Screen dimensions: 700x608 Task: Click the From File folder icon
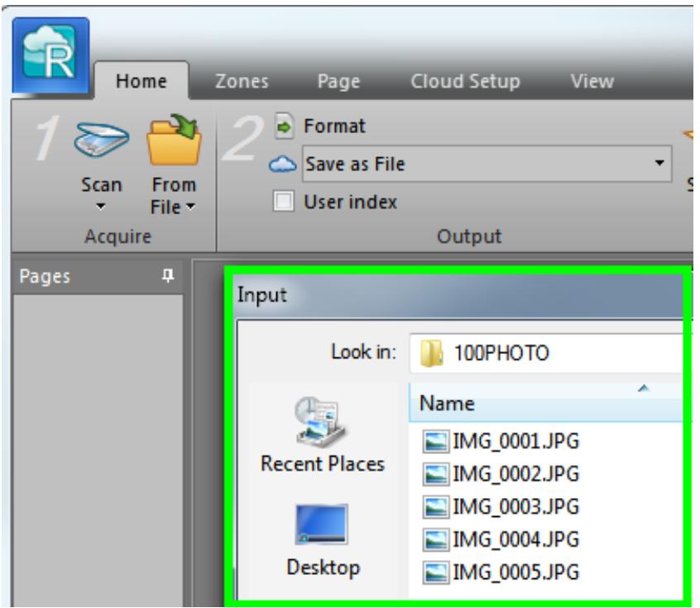coord(174,140)
